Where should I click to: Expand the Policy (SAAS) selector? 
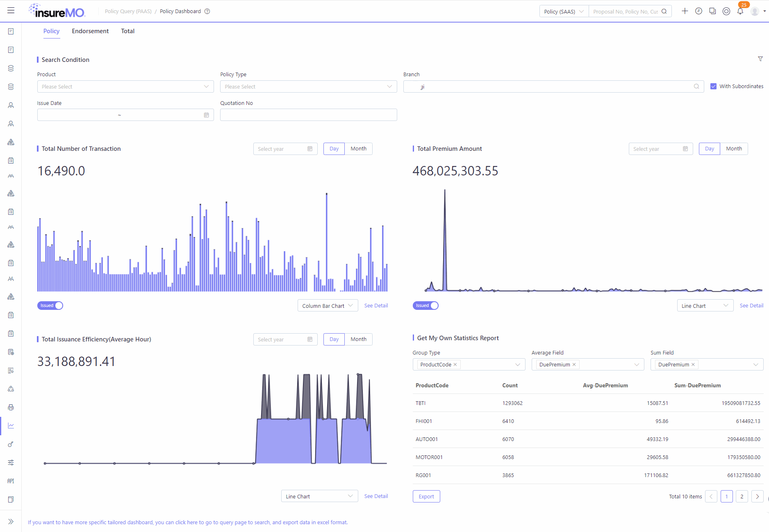coord(564,11)
